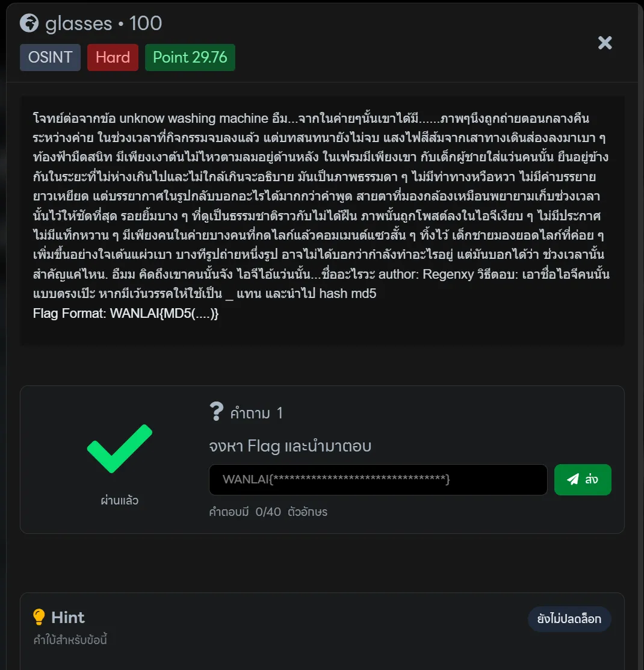This screenshot has height=670, width=644.
Task: Click the paper plane send icon
Action: (572, 479)
